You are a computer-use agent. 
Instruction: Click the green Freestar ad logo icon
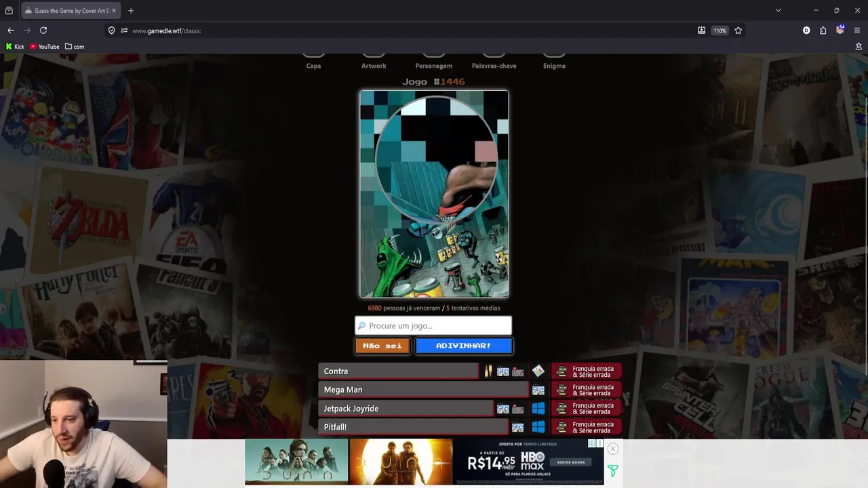tap(612, 470)
